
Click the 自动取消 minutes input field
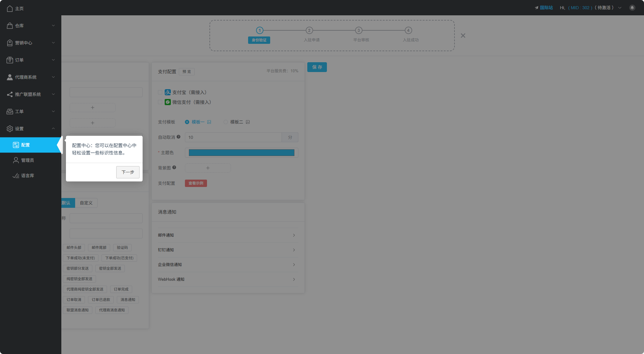(233, 137)
